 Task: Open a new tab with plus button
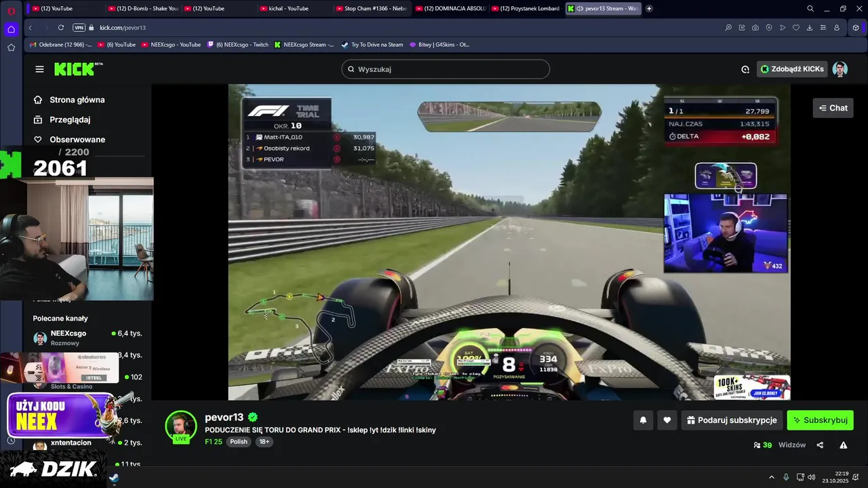(x=649, y=9)
